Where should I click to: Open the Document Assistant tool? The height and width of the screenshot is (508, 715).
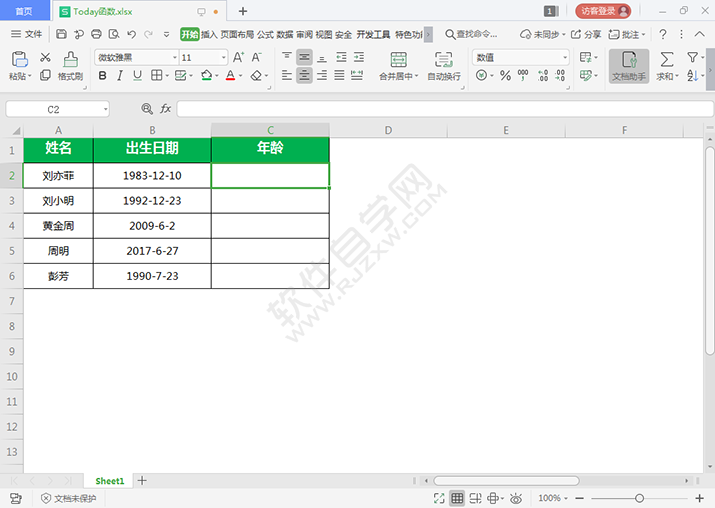629,66
